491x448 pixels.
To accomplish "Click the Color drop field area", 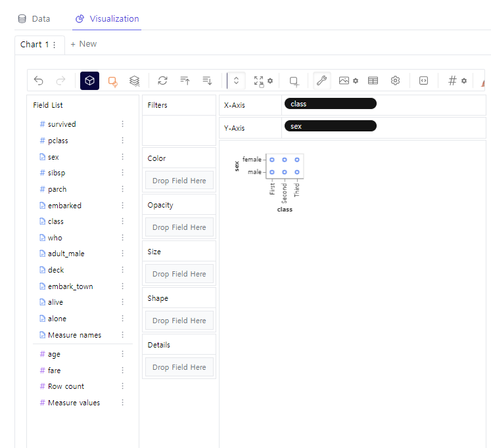I will pos(179,181).
